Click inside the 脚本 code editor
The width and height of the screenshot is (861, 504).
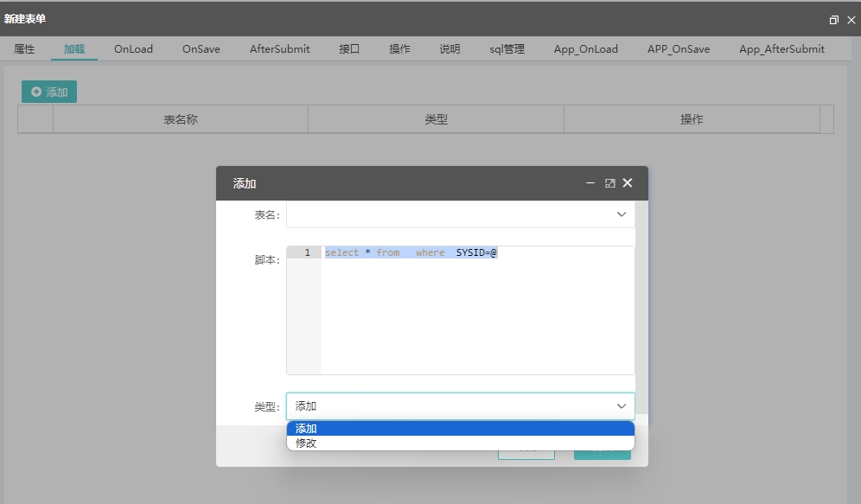(478, 310)
